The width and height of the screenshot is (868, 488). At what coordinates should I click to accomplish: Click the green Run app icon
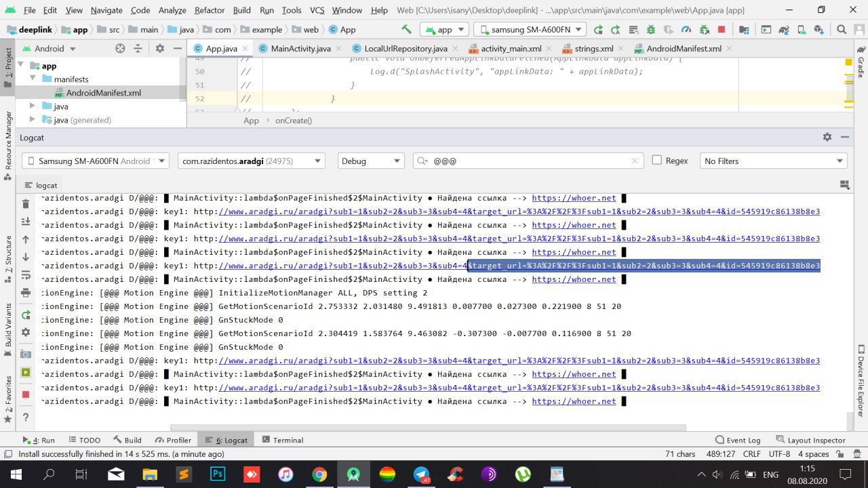click(x=597, y=30)
